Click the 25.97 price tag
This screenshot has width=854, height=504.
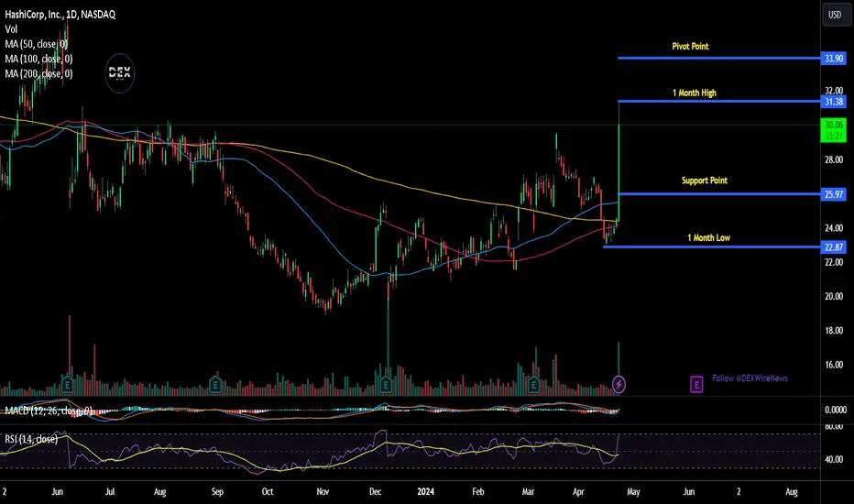point(834,194)
